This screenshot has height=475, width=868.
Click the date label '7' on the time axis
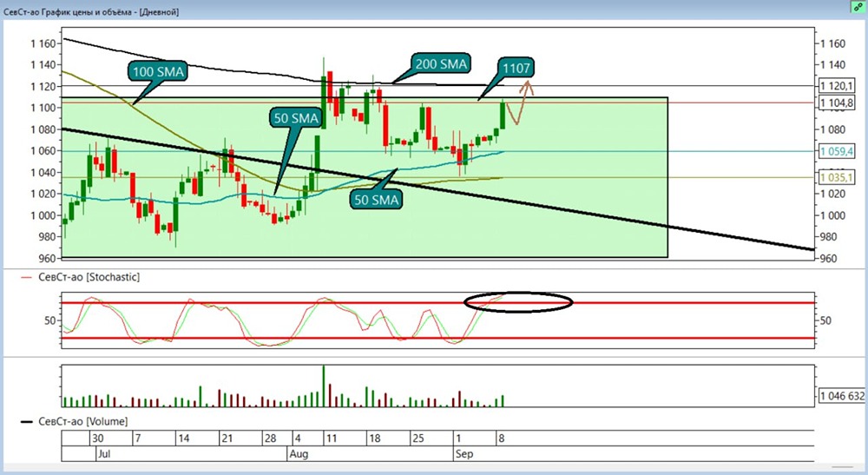click(138, 439)
